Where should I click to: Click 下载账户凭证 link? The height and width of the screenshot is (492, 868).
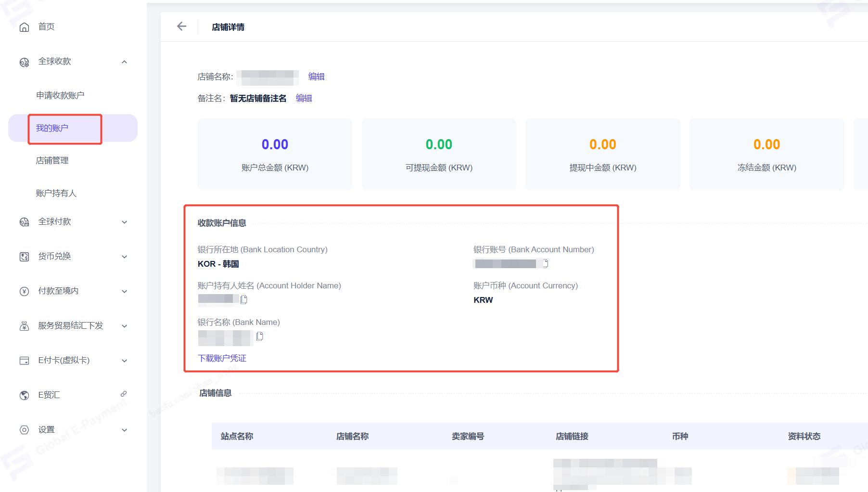point(222,358)
